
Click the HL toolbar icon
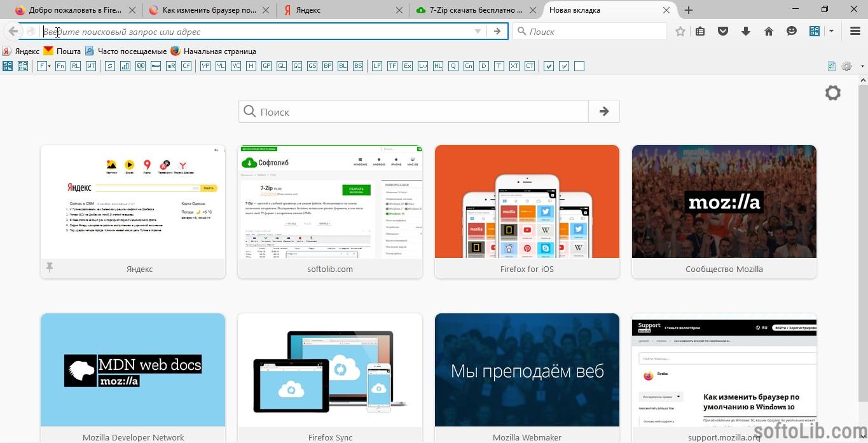pyautogui.click(x=438, y=66)
